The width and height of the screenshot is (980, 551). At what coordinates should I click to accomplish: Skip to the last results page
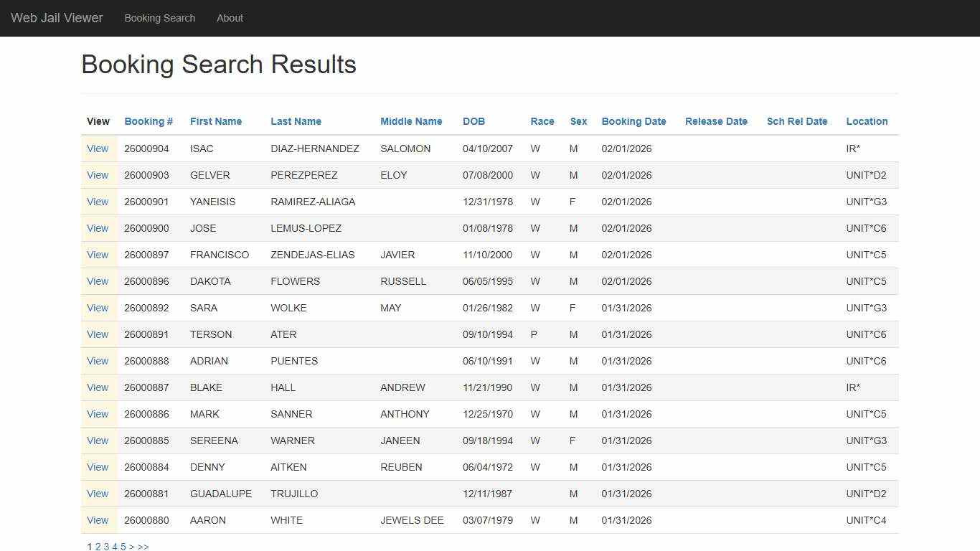(143, 546)
